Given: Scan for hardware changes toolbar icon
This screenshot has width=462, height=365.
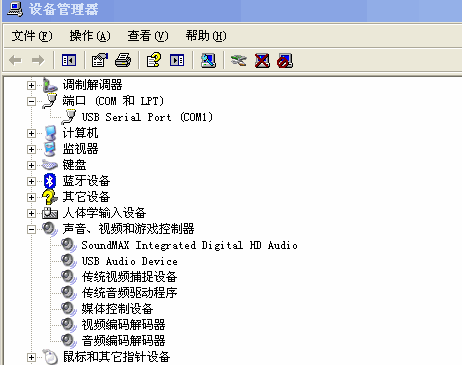Looking at the screenshot, I should coord(208,60).
